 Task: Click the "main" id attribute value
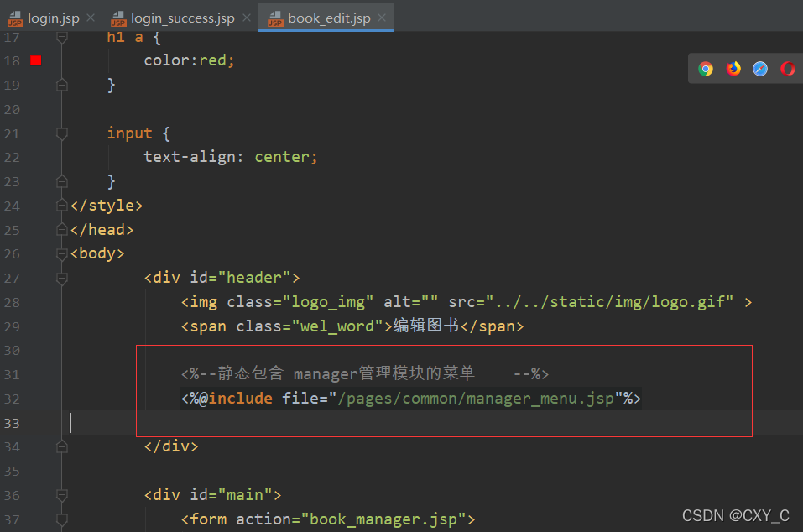(245, 494)
